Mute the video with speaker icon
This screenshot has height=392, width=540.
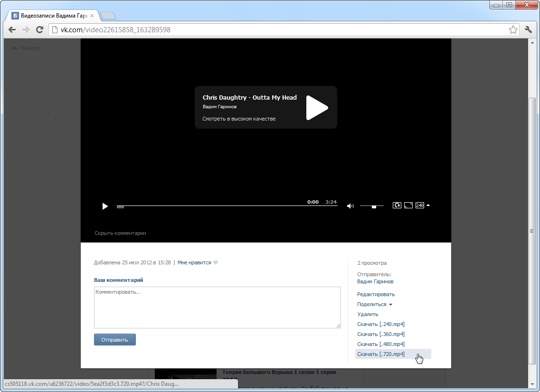350,206
